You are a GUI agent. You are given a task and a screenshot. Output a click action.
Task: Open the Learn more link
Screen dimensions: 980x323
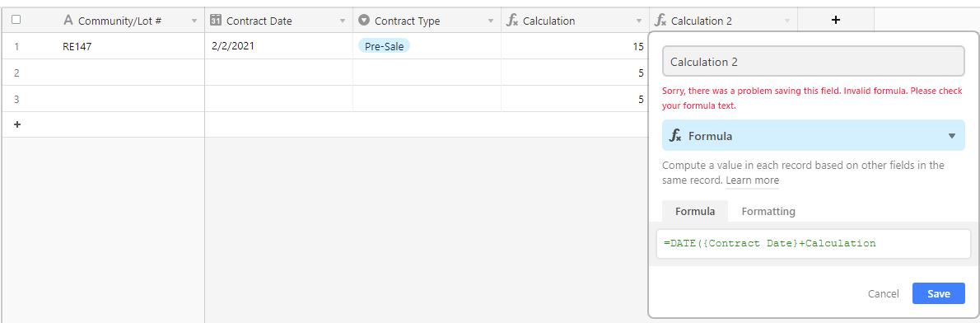tap(753, 180)
